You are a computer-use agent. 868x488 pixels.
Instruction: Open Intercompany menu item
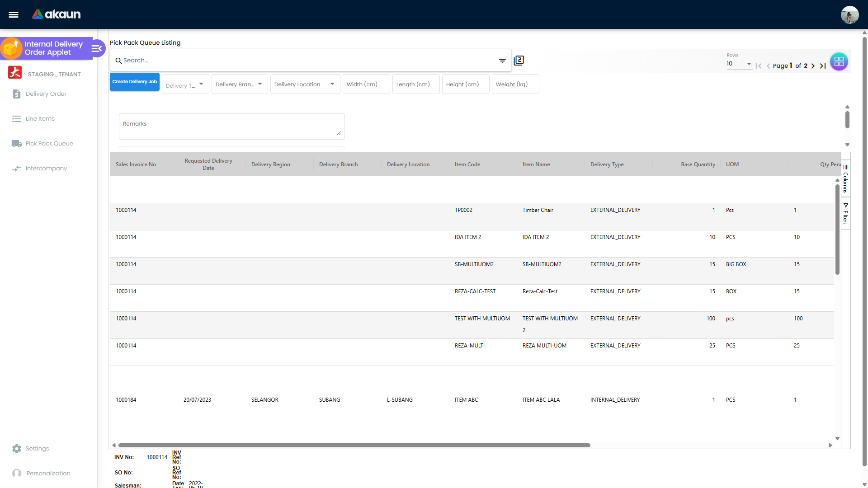(x=46, y=169)
